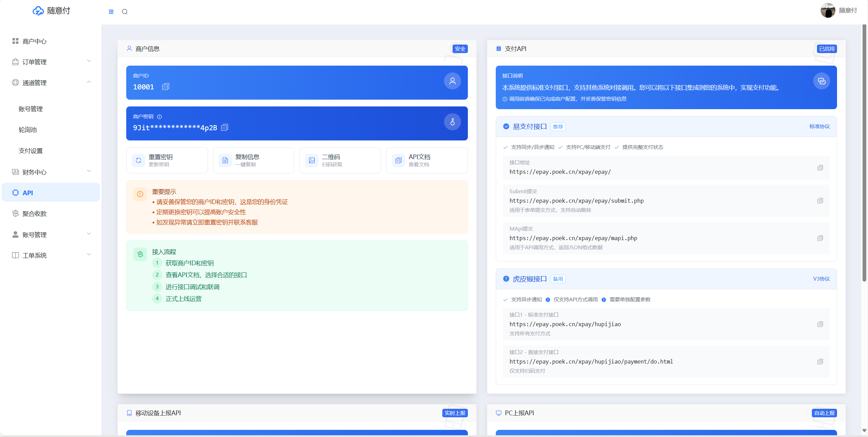Copy the submit.php endpoint URL

point(820,201)
